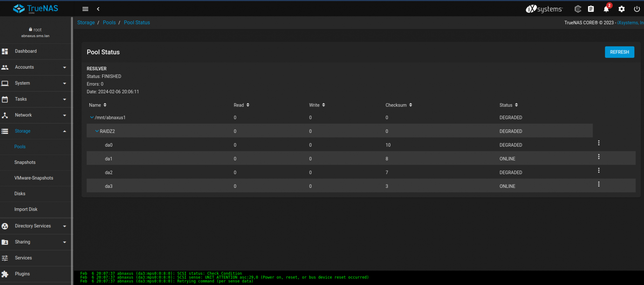The width and height of the screenshot is (644, 285).
Task: Click the Storage icon in sidebar
Action: coord(5,131)
